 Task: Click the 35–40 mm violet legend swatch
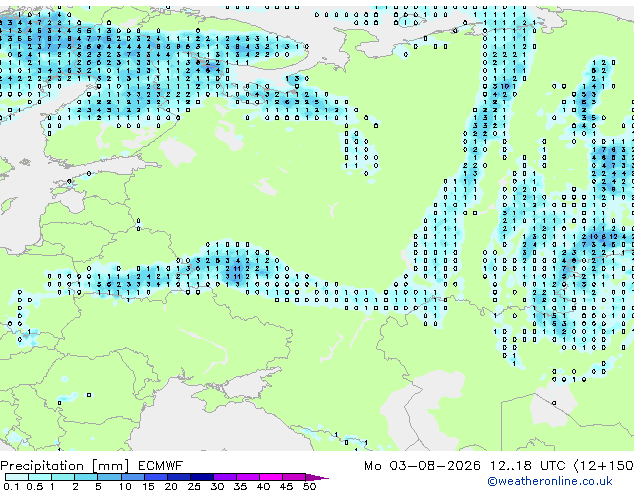point(248,477)
